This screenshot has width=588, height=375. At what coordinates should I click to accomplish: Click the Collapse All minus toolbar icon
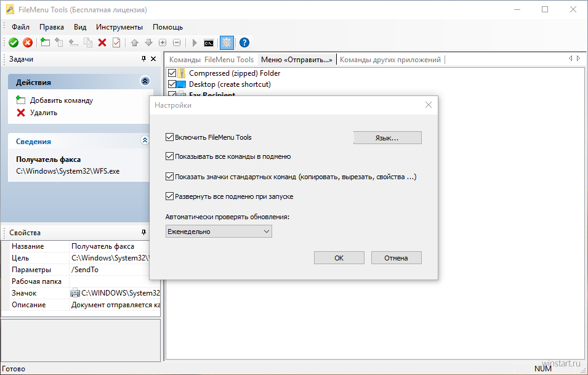[x=177, y=42]
